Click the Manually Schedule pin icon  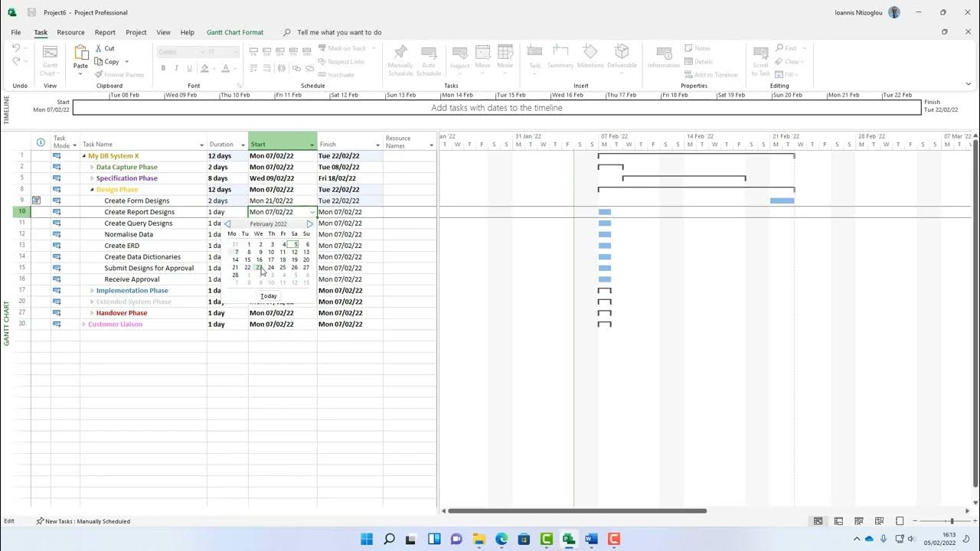tap(400, 52)
